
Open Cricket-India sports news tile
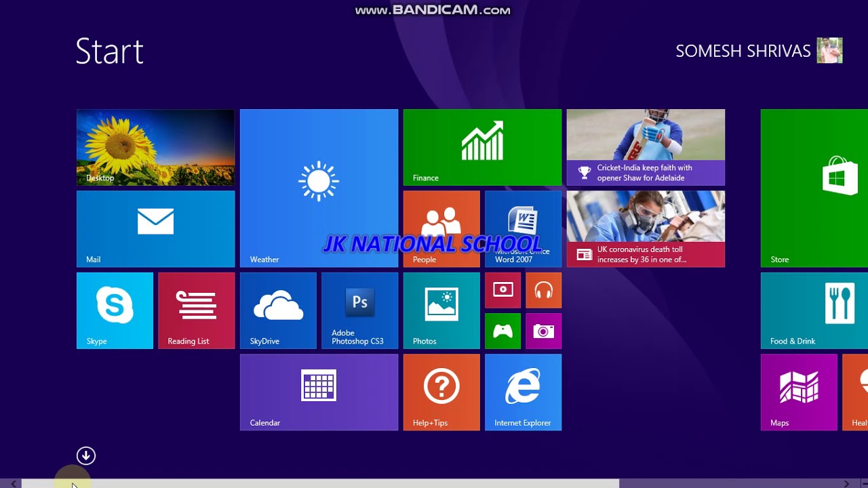(646, 147)
